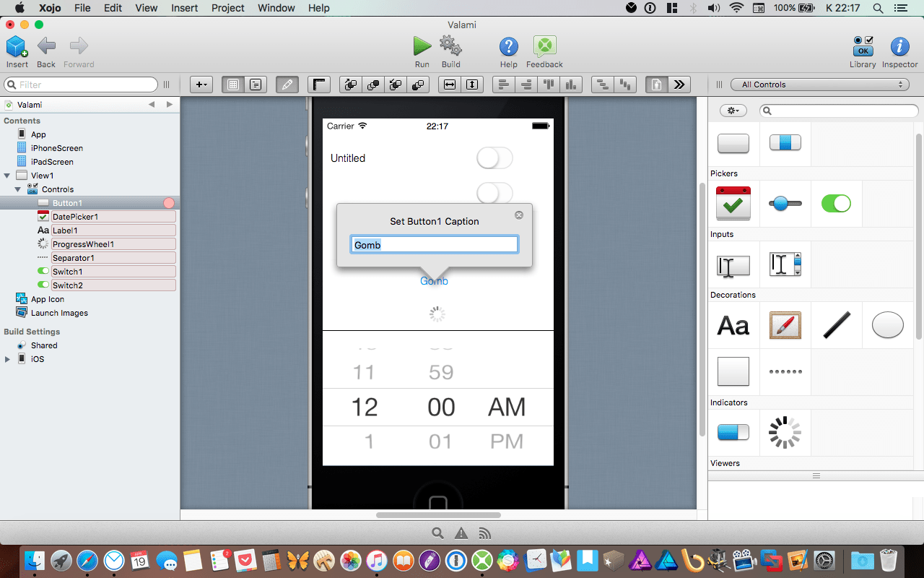
Task: Open the File menu
Action: click(82, 8)
